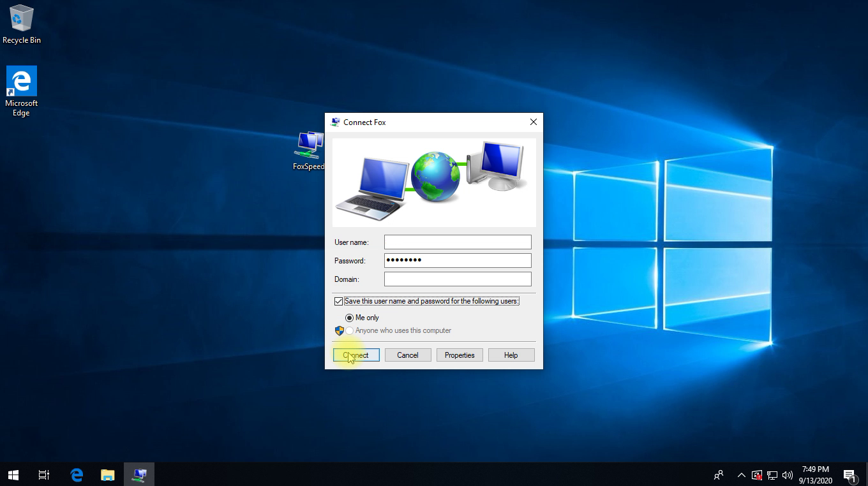Select 'Anyone who uses this computer' option

[349, 330]
